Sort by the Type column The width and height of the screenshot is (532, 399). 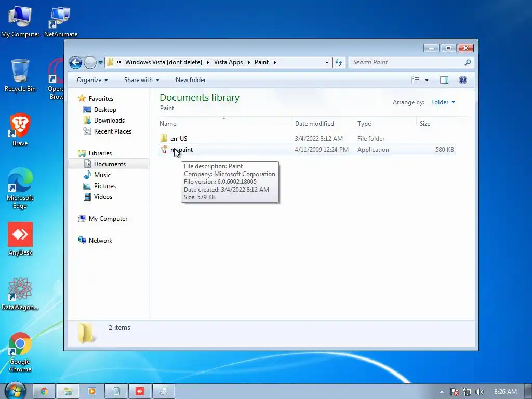click(385, 124)
